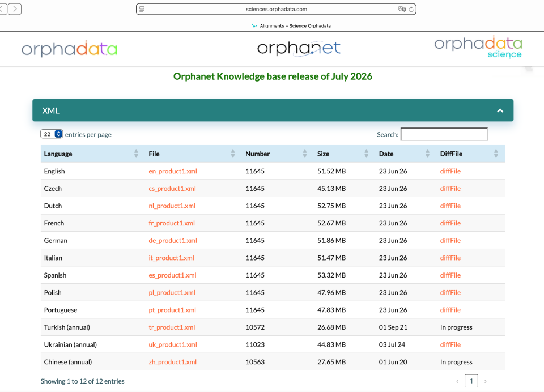Image resolution: width=544 pixels, height=392 pixels.
Task: Open es_product1.xml link
Action: click(x=172, y=275)
